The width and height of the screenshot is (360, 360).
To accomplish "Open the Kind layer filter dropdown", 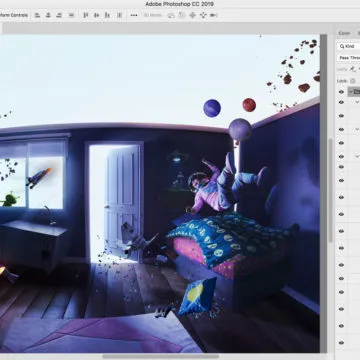I will (349, 46).
